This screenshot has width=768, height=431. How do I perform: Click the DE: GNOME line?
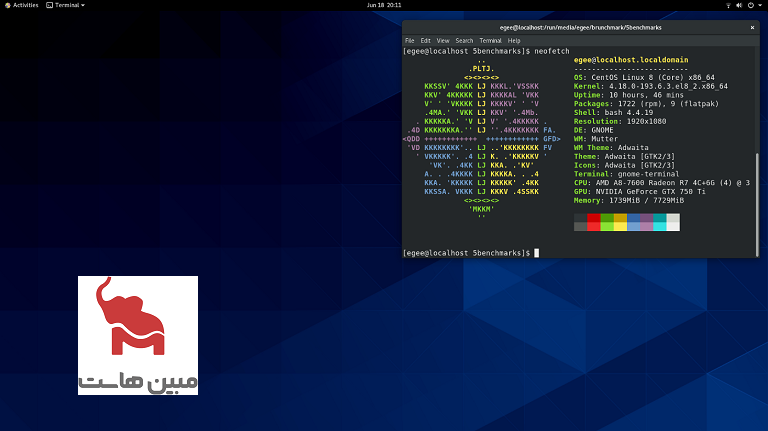tap(593, 130)
